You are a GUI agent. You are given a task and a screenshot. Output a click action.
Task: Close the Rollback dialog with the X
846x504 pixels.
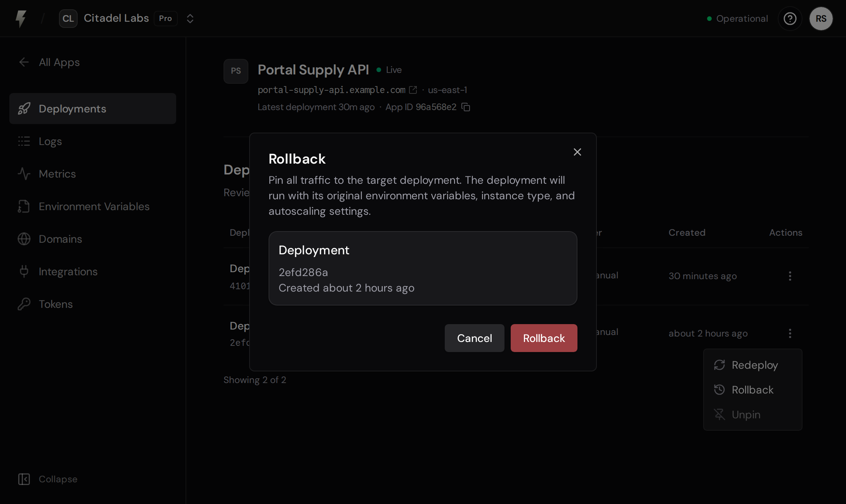pos(577,152)
